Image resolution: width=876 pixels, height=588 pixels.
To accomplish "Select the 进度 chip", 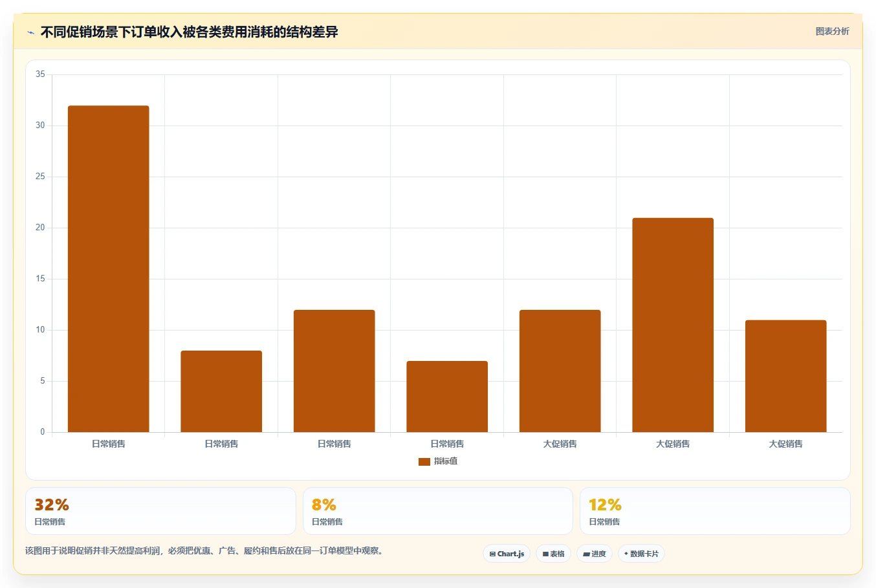I will [595, 554].
